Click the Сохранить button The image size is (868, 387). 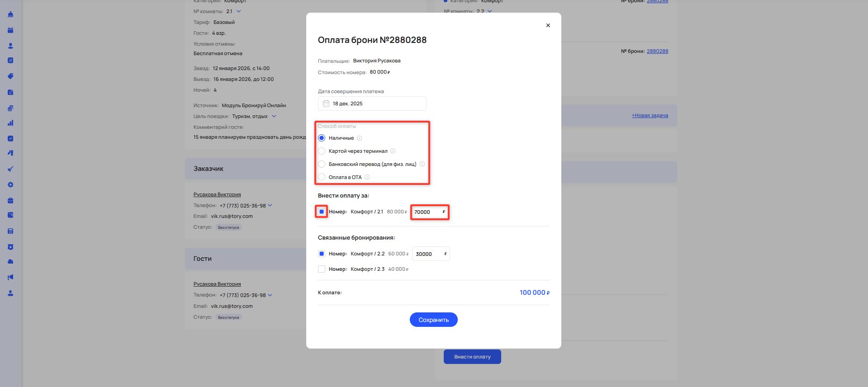[x=433, y=320]
